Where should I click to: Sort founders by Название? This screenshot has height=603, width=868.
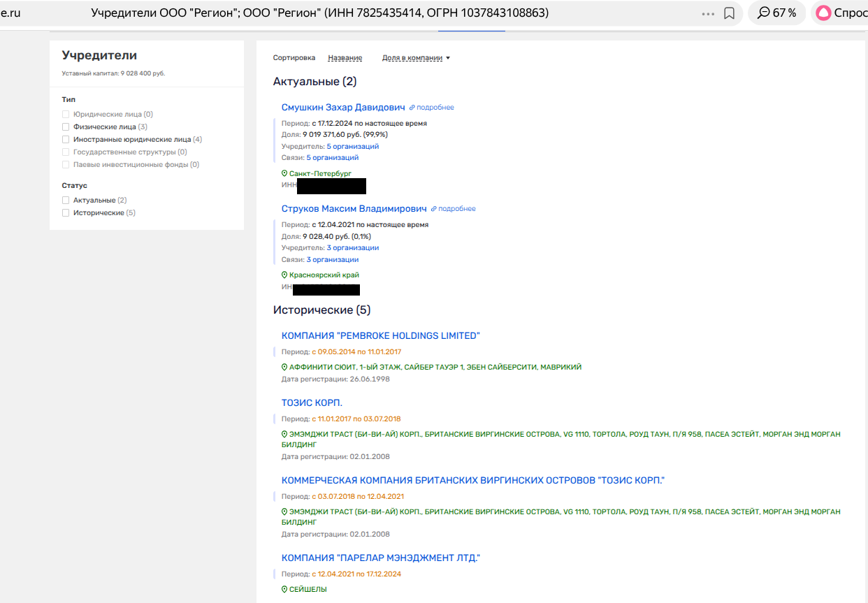click(345, 58)
